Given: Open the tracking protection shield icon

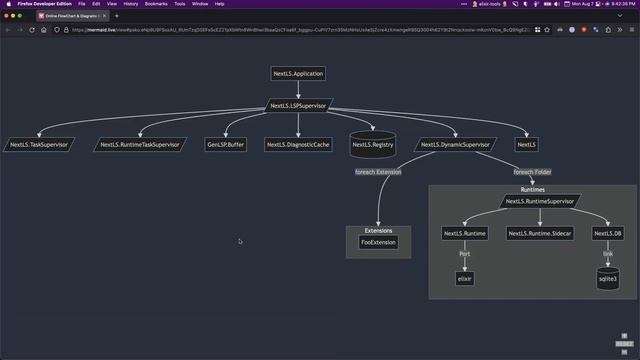Looking at the screenshot, I should point(57,30).
